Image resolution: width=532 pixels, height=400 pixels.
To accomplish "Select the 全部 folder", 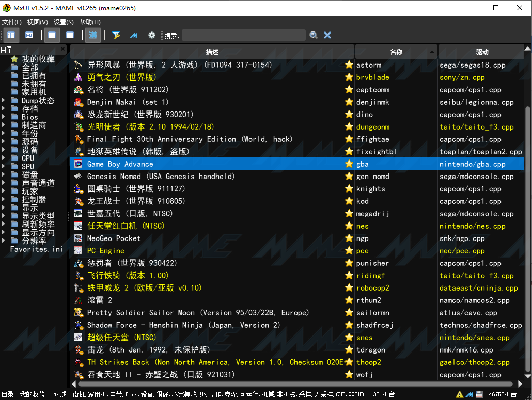I will (30, 68).
